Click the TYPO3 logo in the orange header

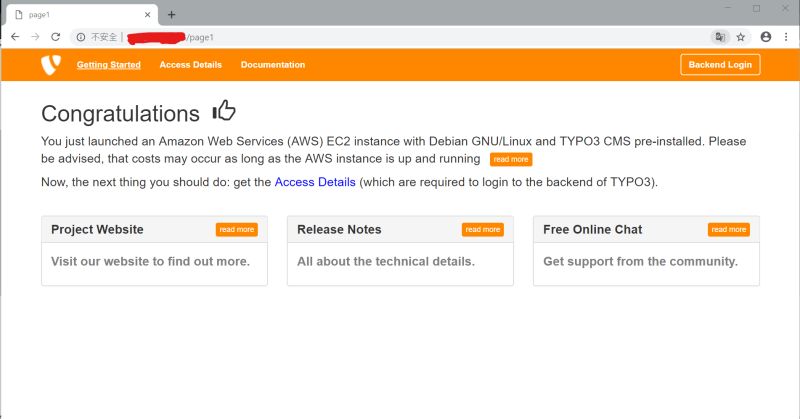pyautogui.click(x=51, y=65)
